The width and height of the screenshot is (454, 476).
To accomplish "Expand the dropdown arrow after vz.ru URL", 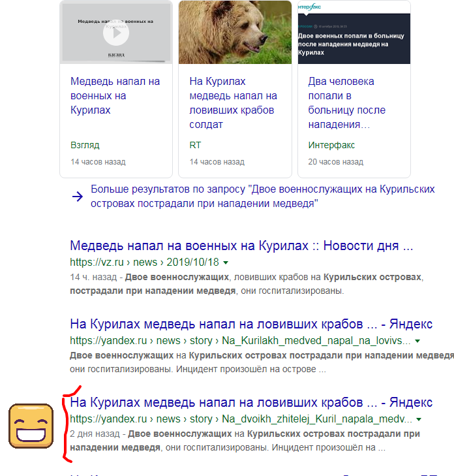I will (226, 263).
